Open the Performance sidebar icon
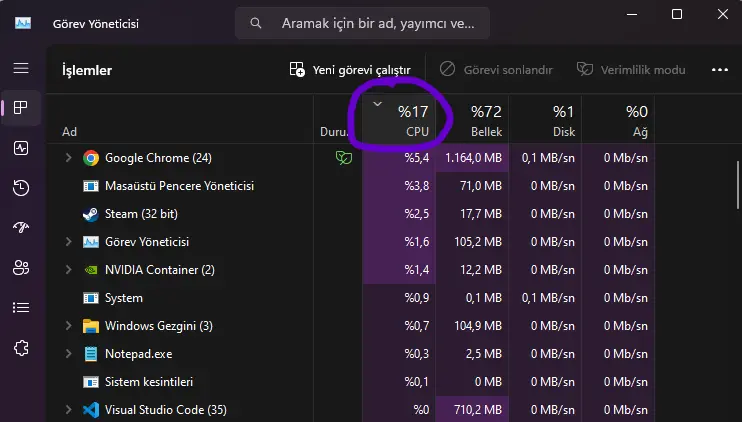 coord(21,148)
